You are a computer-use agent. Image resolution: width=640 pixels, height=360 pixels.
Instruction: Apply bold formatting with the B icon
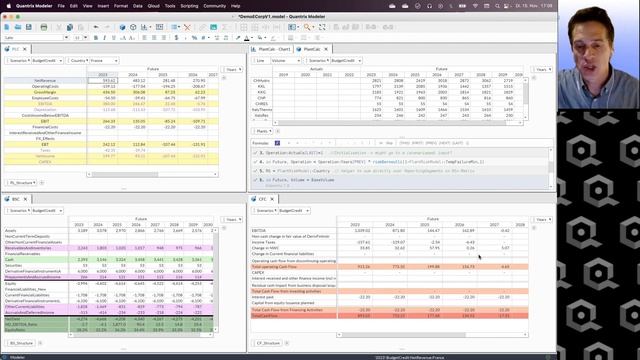tap(96, 38)
